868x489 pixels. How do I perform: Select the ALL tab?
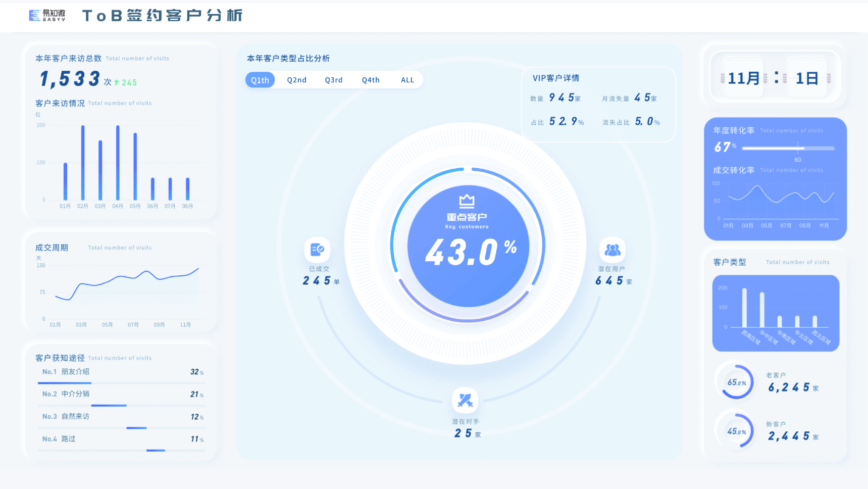(x=407, y=80)
